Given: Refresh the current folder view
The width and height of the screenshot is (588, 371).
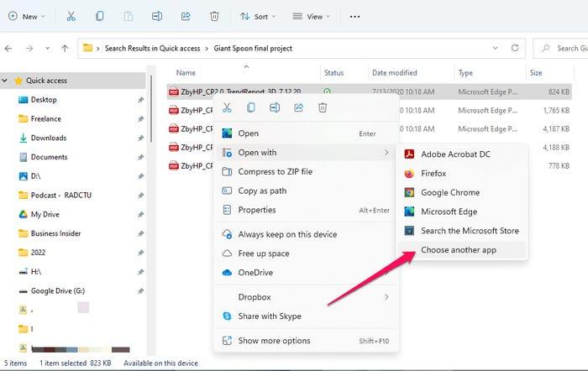Looking at the screenshot, I should click(515, 48).
